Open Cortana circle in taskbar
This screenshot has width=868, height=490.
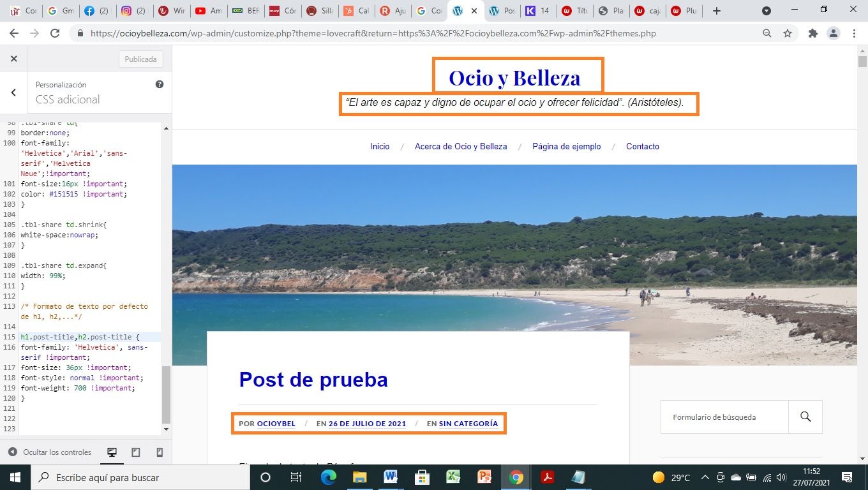(x=266, y=477)
